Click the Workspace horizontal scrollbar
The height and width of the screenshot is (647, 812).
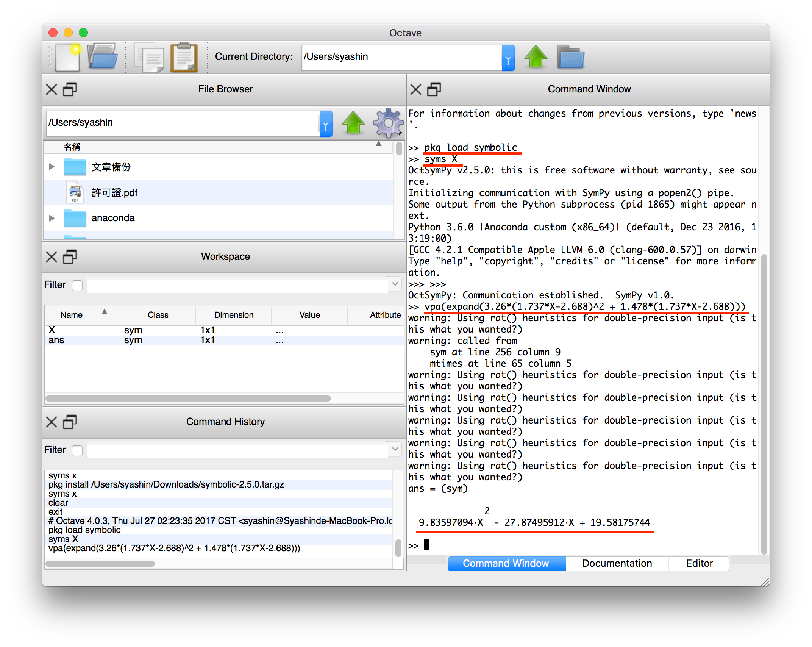(x=188, y=399)
